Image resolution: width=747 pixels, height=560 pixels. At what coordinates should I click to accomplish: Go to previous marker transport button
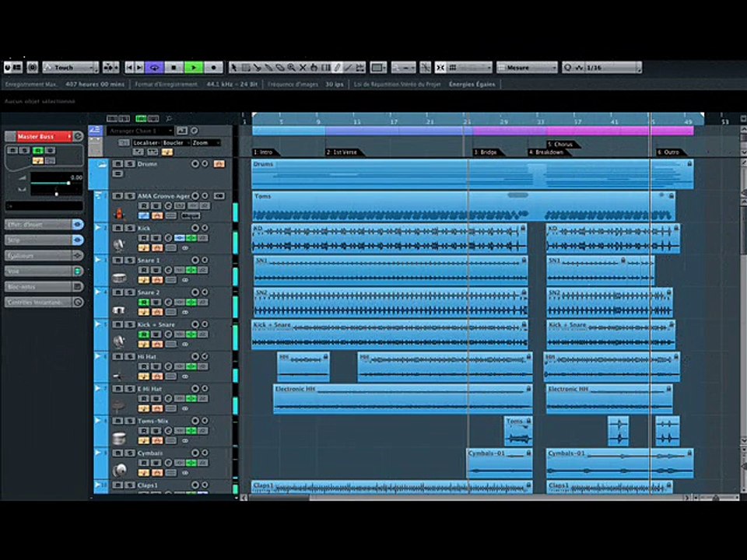point(129,68)
